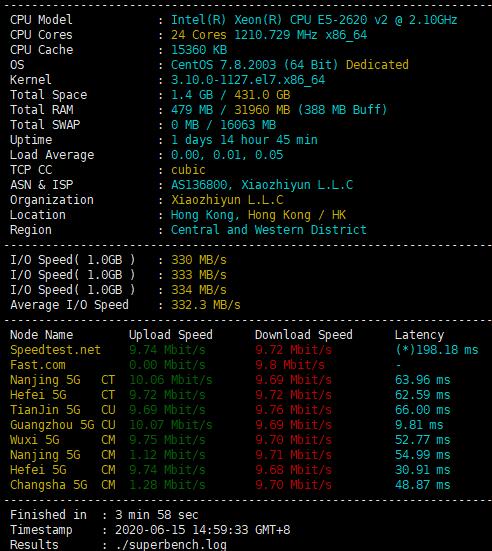Click the TianJin 5G download speed
Viewport: 492px width, 551px height.
pyautogui.click(x=293, y=410)
